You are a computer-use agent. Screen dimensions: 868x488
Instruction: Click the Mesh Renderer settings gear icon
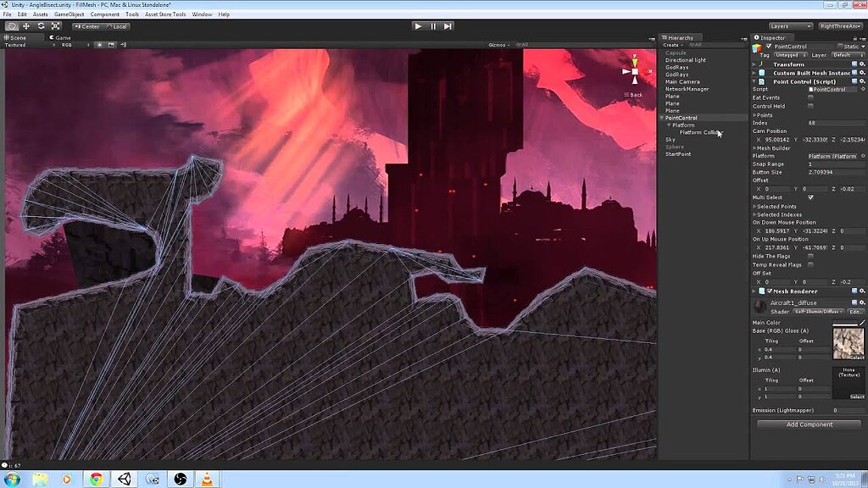862,291
